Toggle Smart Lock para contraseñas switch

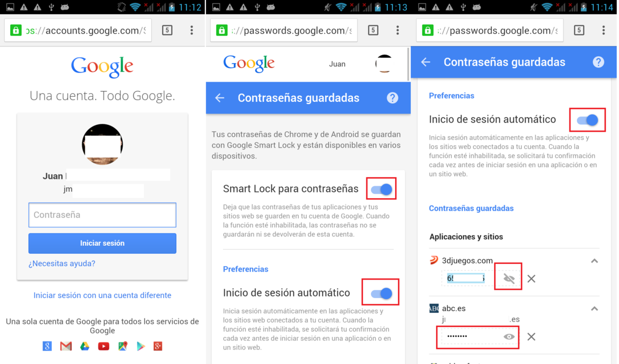coord(382,189)
